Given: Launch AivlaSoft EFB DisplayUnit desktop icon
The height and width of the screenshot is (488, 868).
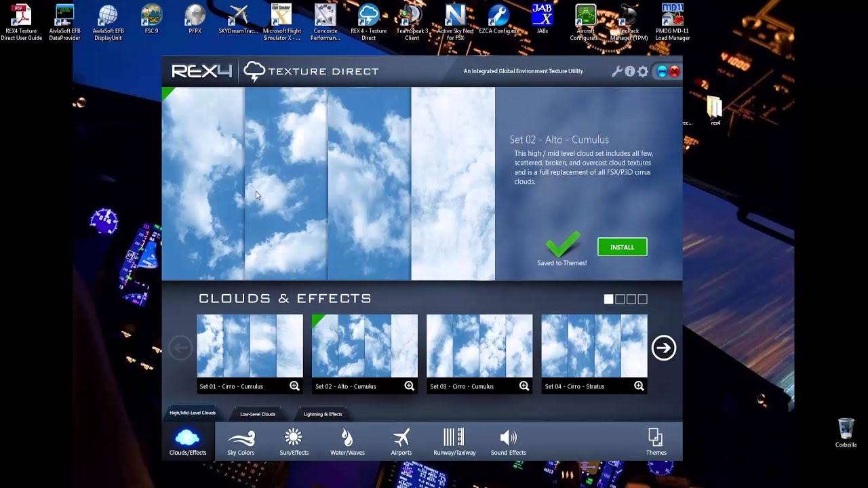Looking at the screenshot, I should [x=108, y=22].
